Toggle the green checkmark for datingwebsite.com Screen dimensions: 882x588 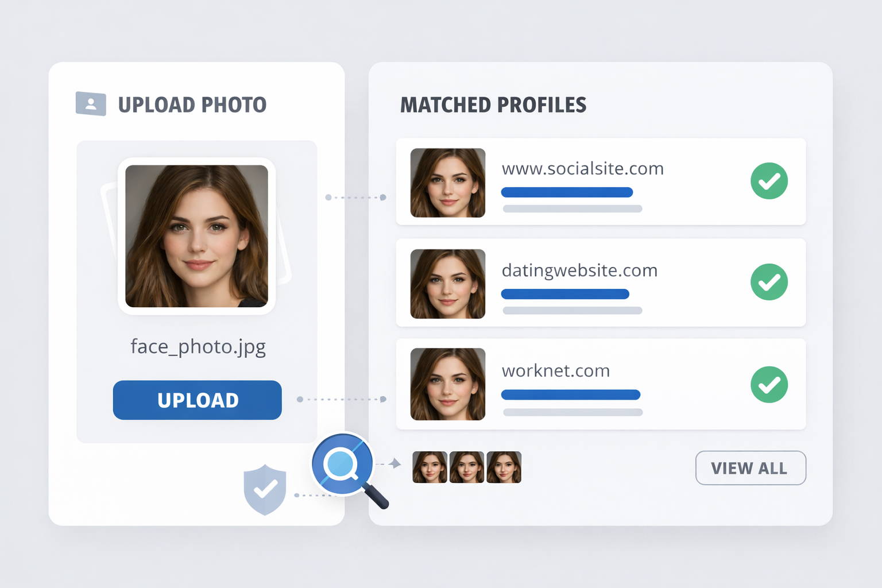pos(769,282)
